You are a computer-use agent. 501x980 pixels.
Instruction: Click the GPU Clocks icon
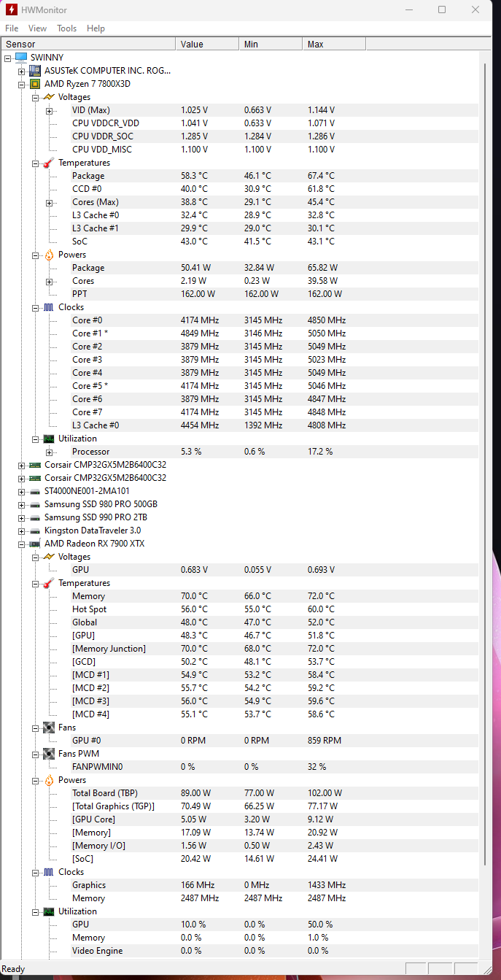pyautogui.click(x=49, y=872)
